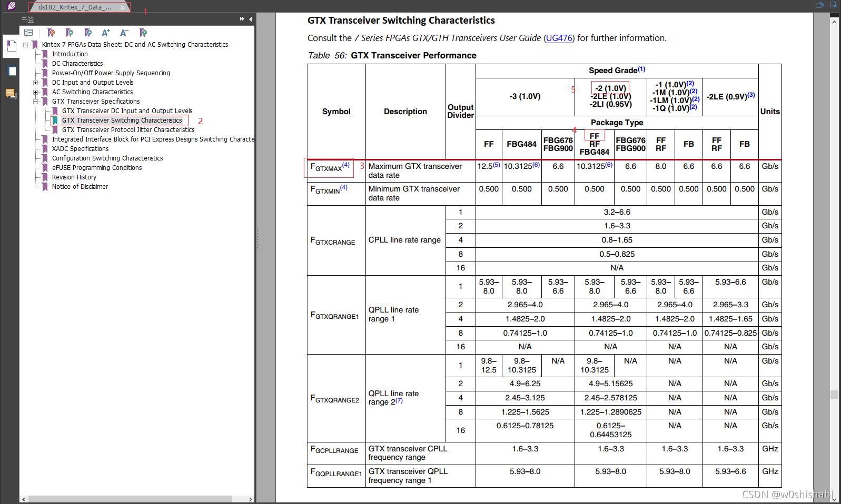Open Power-On/Off Power Supply Sequencing bookmark
The image size is (841, 504).
click(111, 73)
